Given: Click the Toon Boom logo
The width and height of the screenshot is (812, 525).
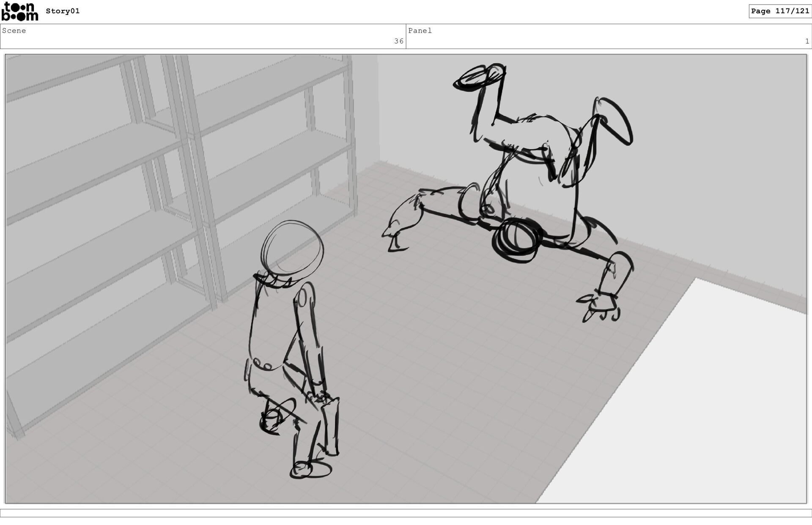Looking at the screenshot, I should pyautogui.click(x=19, y=11).
